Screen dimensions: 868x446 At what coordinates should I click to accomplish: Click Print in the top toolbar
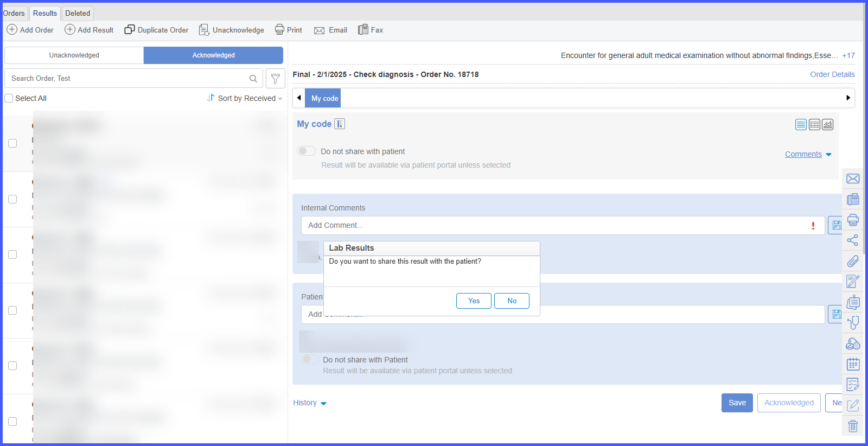(289, 30)
